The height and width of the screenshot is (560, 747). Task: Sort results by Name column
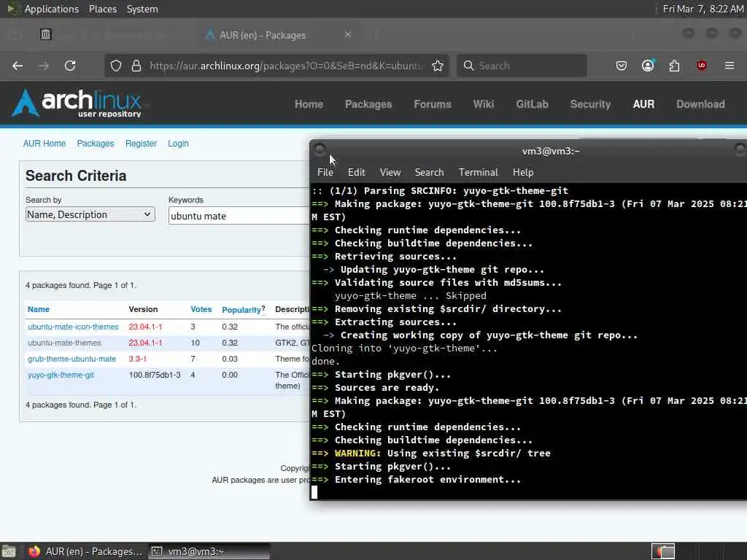coord(39,309)
